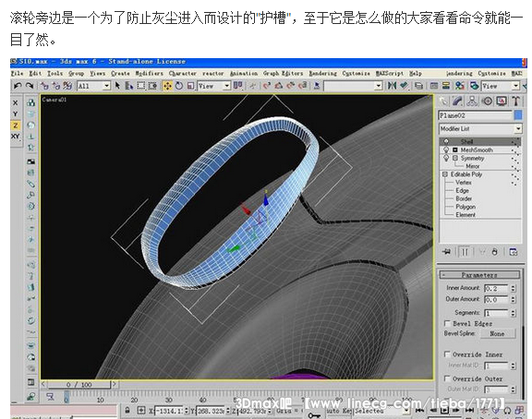Open the Utilities hammer panel icon
The image size is (532, 419).
click(x=515, y=101)
